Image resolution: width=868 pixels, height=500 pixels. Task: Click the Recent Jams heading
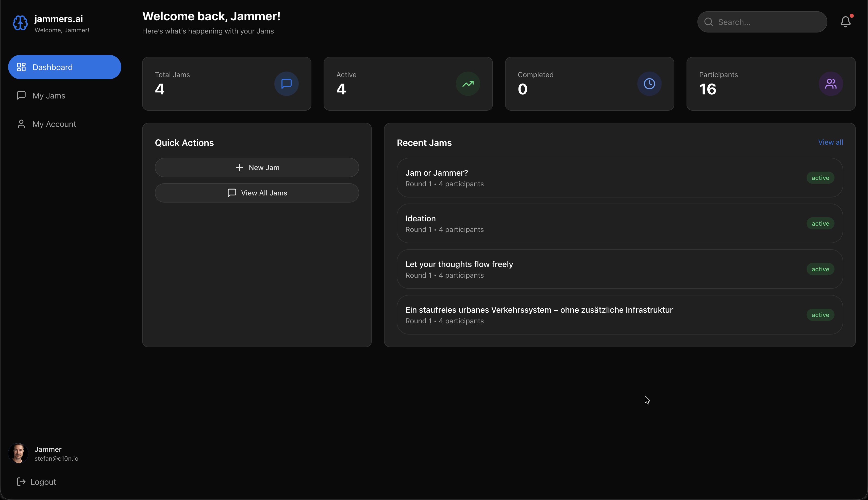(424, 143)
